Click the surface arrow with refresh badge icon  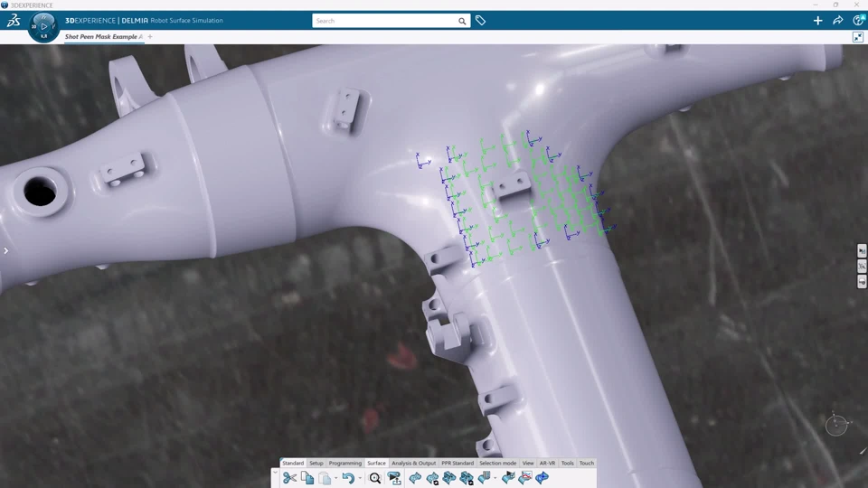(432, 478)
